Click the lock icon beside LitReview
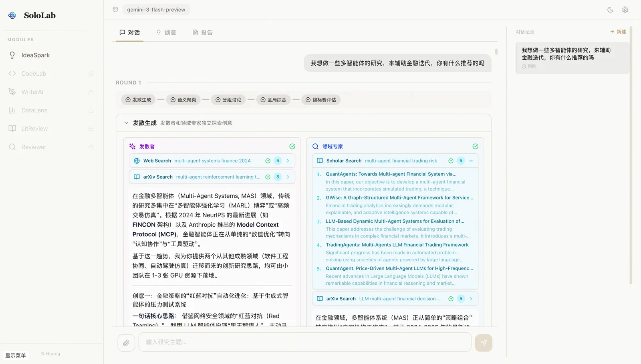The height and width of the screenshot is (364, 641). pyautogui.click(x=91, y=129)
